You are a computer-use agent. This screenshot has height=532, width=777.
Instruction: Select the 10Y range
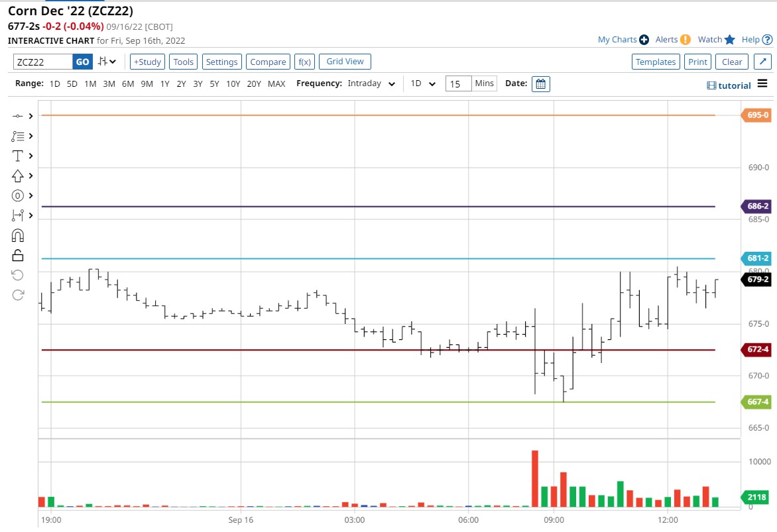coord(233,83)
